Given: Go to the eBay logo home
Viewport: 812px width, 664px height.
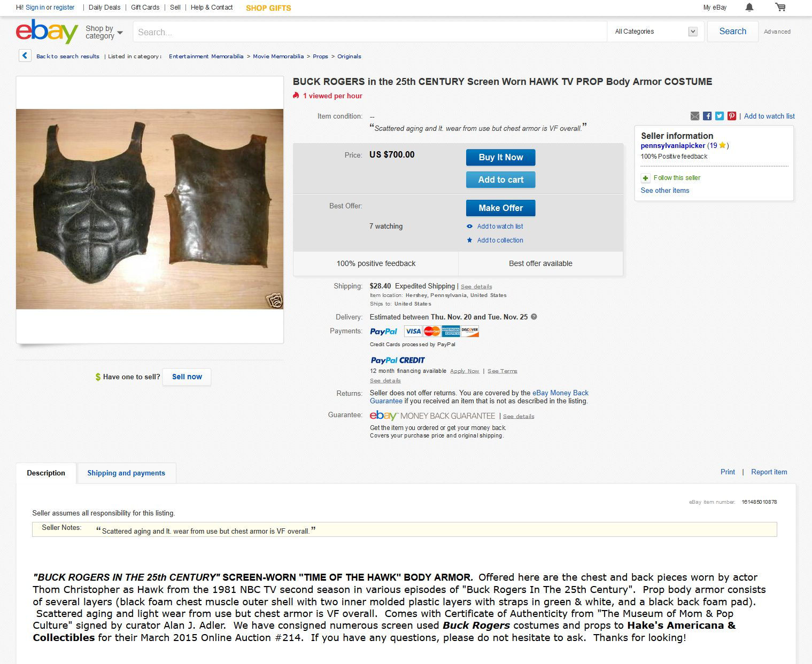Looking at the screenshot, I should click(x=47, y=32).
